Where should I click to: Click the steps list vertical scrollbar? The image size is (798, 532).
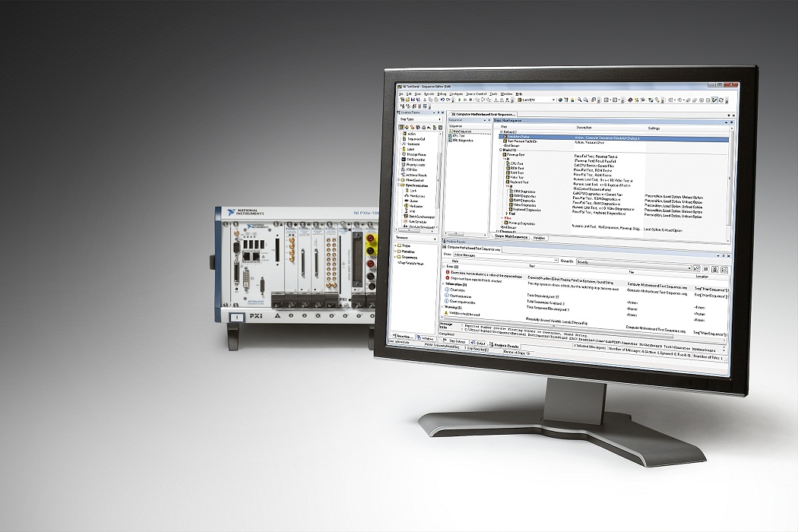coord(731,176)
